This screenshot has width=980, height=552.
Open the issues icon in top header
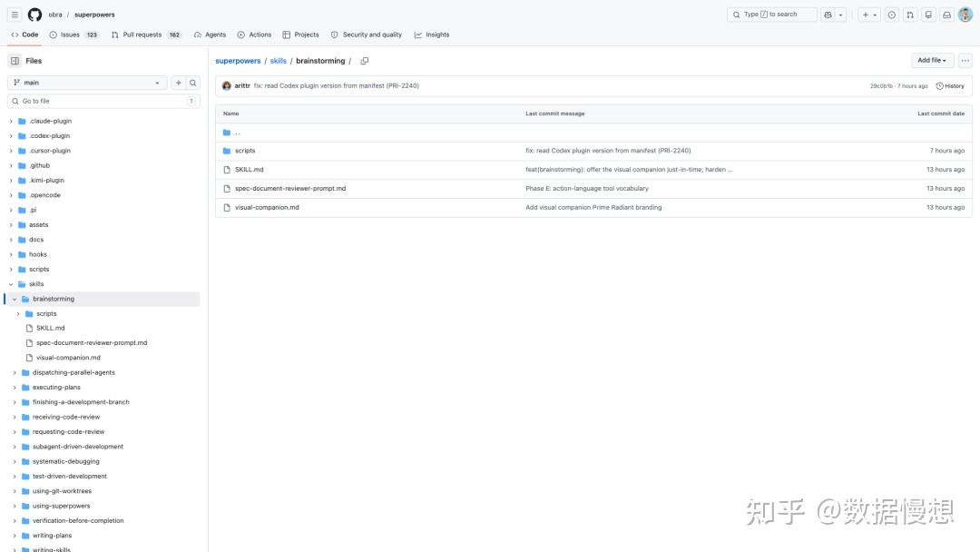[x=892, y=15]
